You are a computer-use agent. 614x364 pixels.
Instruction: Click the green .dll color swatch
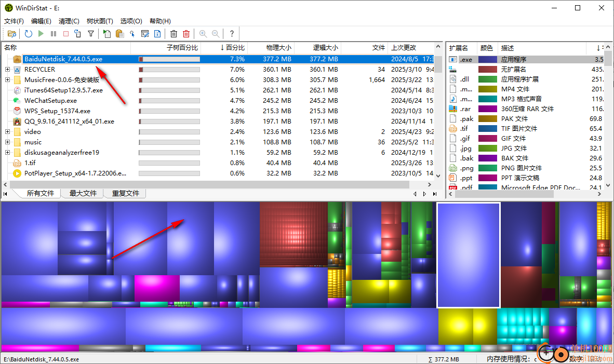click(x=488, y=79)
